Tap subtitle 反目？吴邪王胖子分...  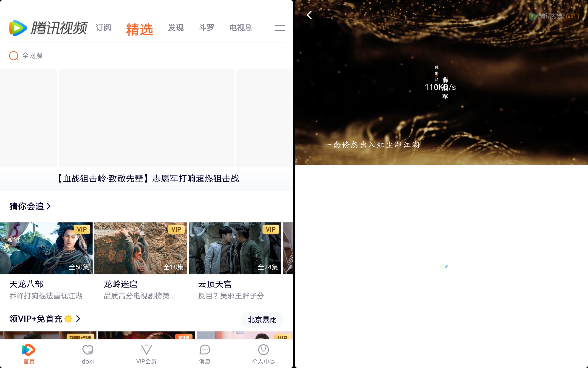click(x=234, y=296)
